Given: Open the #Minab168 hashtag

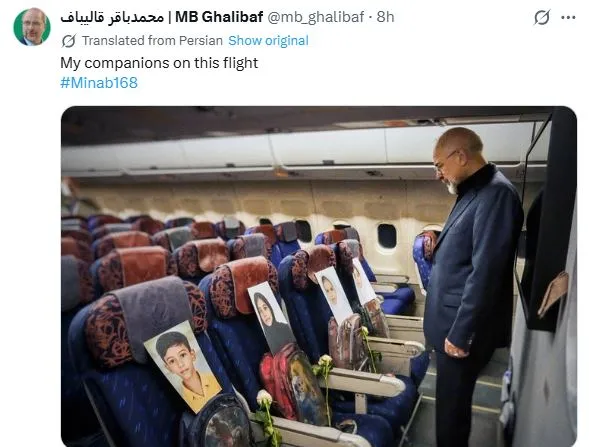Looking at the screenshot, I should pos(99,83).
